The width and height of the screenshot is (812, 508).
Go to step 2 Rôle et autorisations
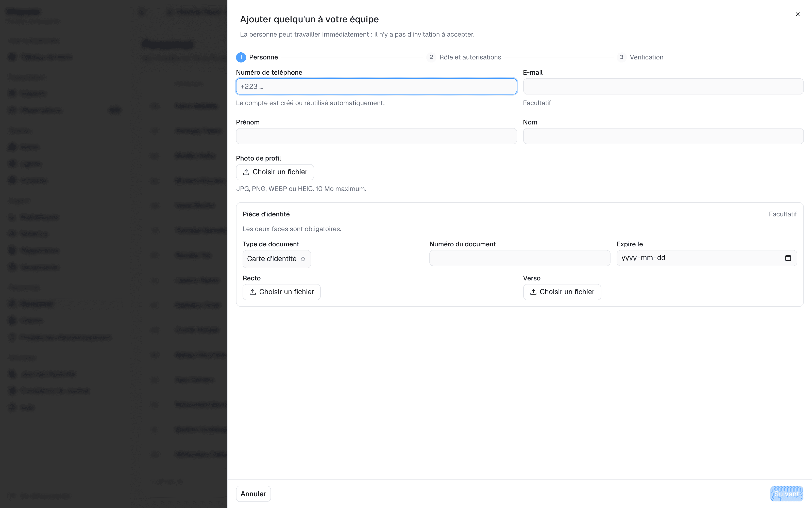pyautogui.click(x=464, y=57)
